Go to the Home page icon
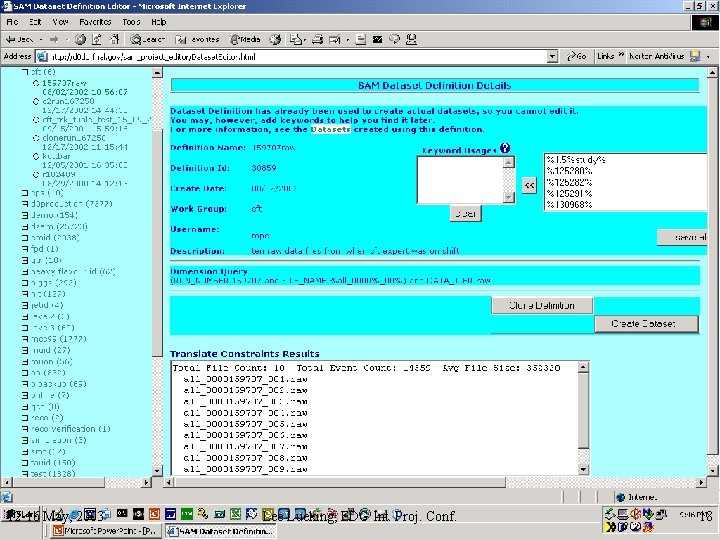 pos(114,39)
